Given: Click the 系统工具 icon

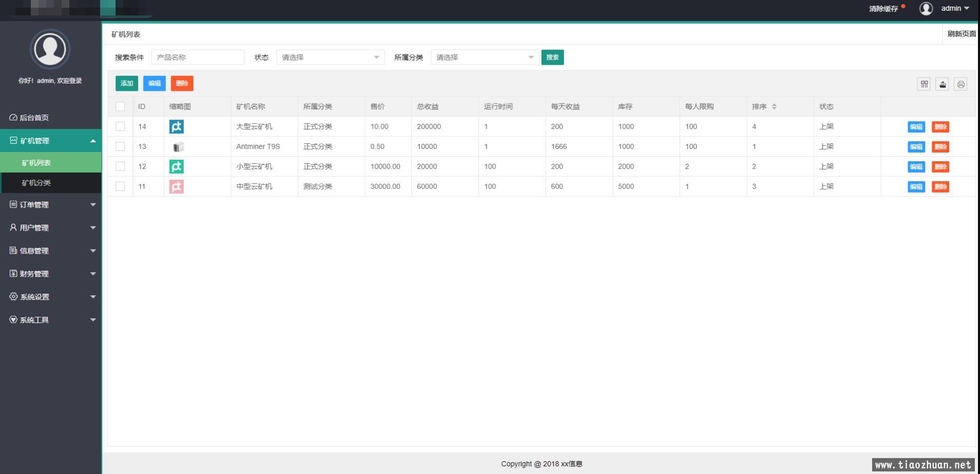Looking at the screenshot, I should (x=13, y=320).
